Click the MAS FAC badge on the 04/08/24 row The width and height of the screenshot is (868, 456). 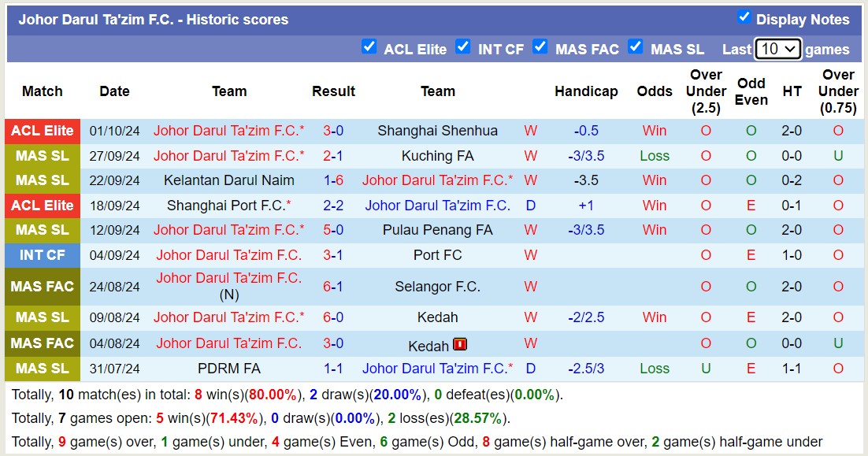pyautogui.click(x=42, y=343)
